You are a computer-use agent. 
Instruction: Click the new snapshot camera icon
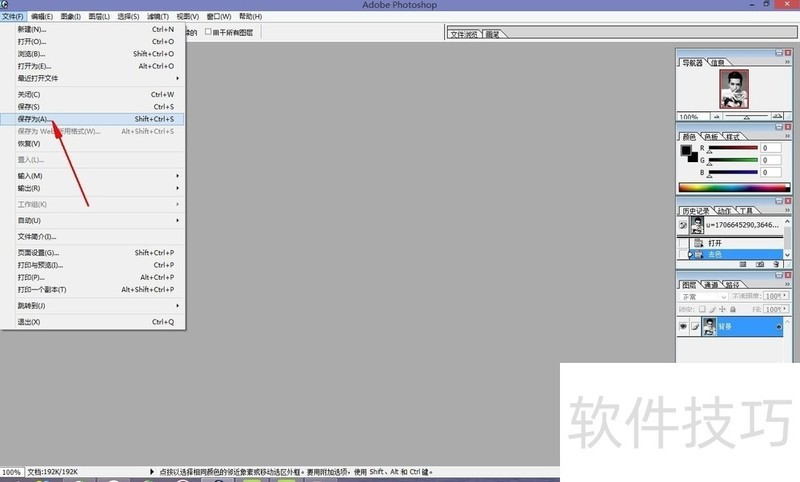click(760, 264)
